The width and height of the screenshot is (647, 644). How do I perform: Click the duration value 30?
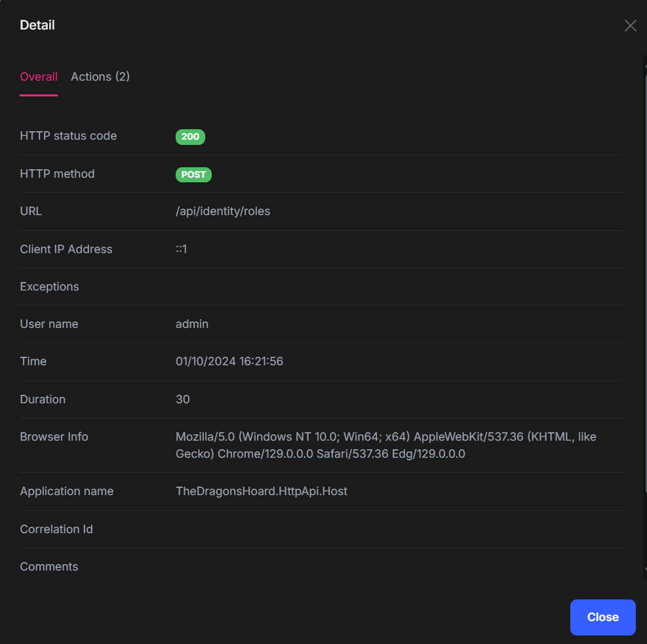pos(183,399)
